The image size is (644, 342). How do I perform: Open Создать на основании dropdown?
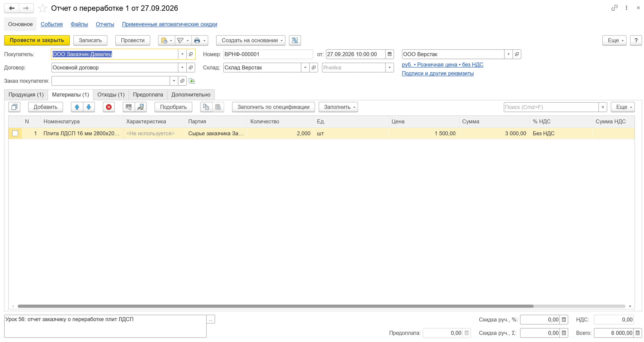pos(251,40)
